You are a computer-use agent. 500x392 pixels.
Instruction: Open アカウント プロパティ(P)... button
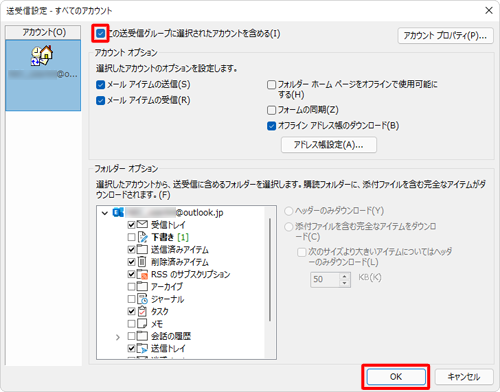point(445,35)
